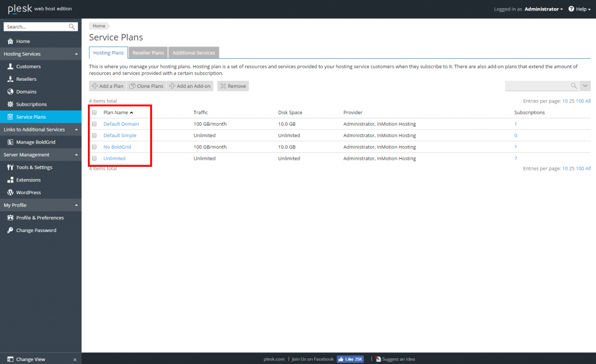The height and width of the screenshot is (364, 596).
Task: Click the Add an Add-on button
Action: [x=190, y=86]
